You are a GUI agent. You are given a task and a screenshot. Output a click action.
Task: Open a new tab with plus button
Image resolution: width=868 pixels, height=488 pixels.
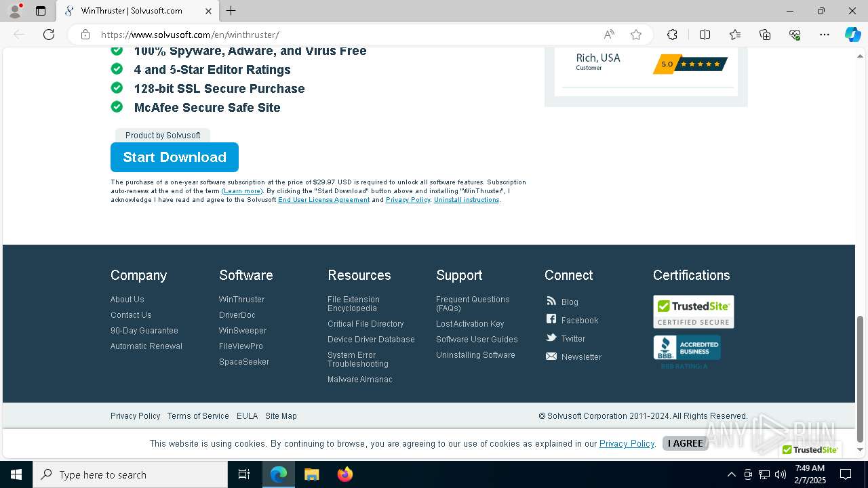coord(231,11)
